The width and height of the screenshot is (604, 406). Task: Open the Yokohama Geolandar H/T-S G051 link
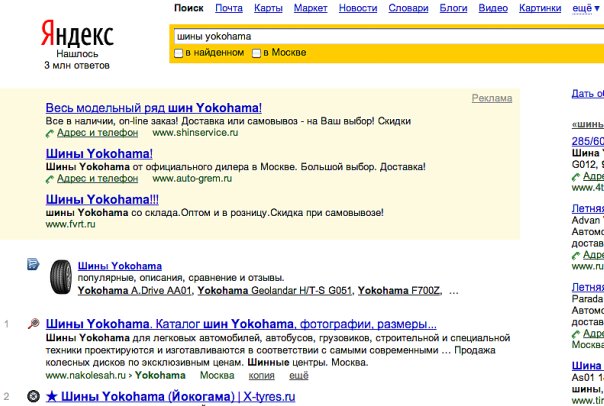click(275, 291)
